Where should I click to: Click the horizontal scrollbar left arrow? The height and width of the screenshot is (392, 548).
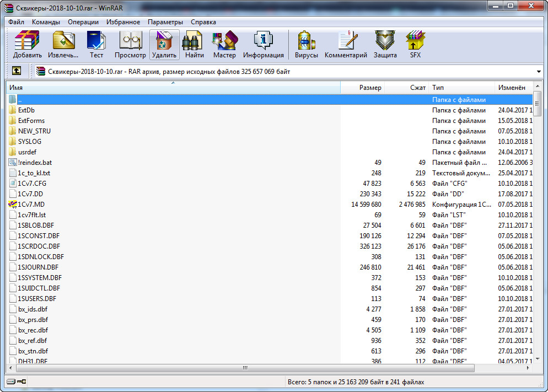point(10,368)
